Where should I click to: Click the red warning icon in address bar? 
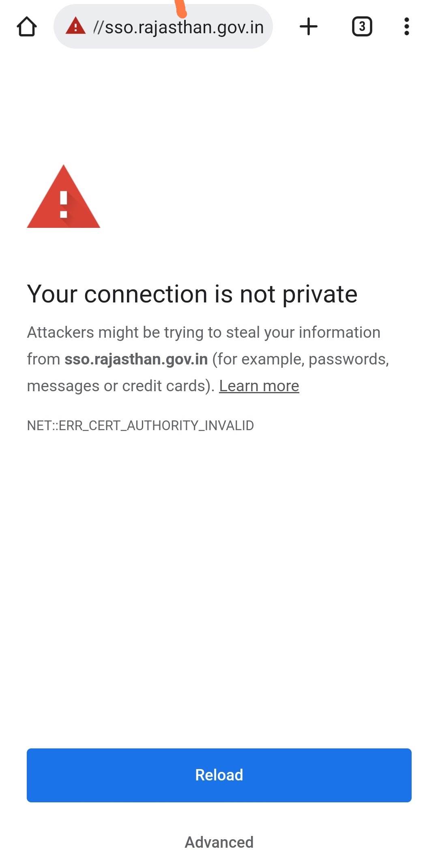tap(75, 26)
